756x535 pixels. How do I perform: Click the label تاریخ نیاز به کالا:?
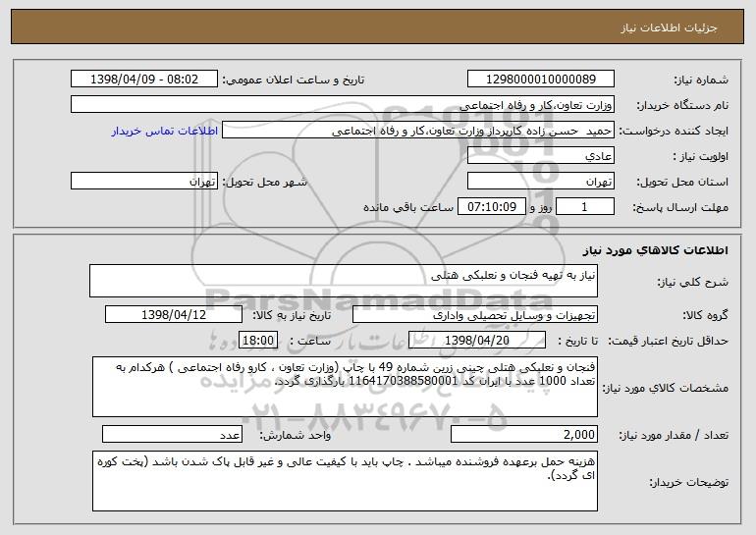(x=292, y=315)
